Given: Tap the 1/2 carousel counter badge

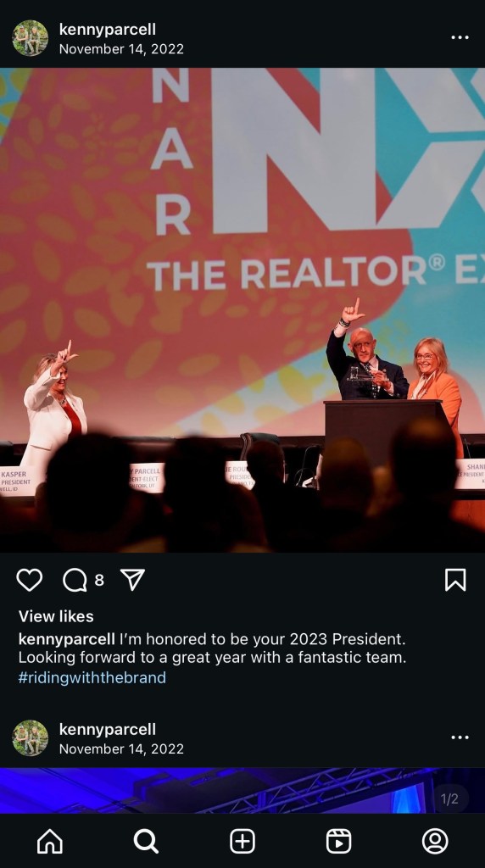Looking at the screenshot, I should 449,798.
